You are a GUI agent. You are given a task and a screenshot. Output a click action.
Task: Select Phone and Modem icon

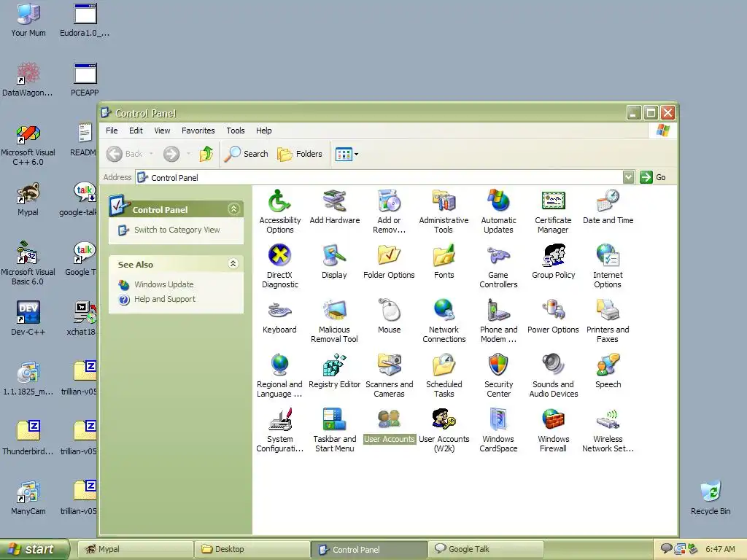click(498, 321)
